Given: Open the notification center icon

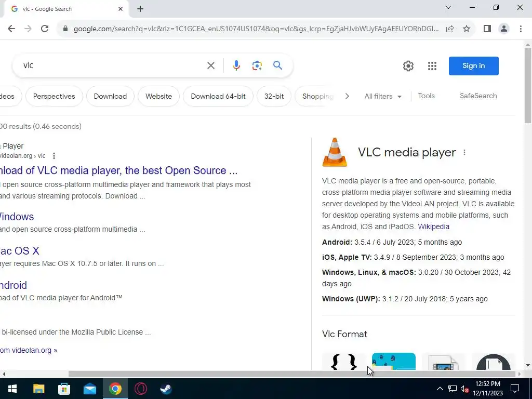Looking at the screenshot, I should point(515,389).
